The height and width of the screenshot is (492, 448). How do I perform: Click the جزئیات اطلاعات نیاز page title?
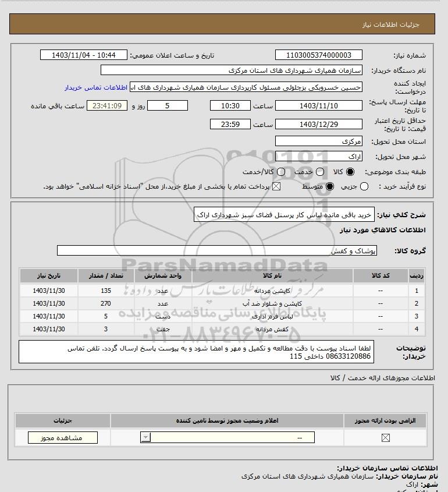[x=390, y=24]
